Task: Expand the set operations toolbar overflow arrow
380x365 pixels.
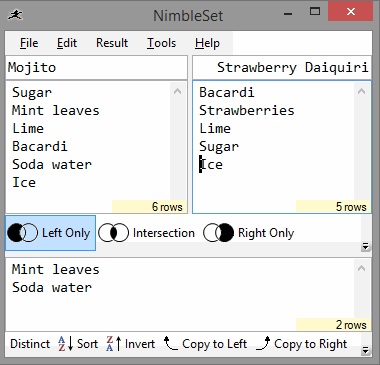Action: pos(365,247)
